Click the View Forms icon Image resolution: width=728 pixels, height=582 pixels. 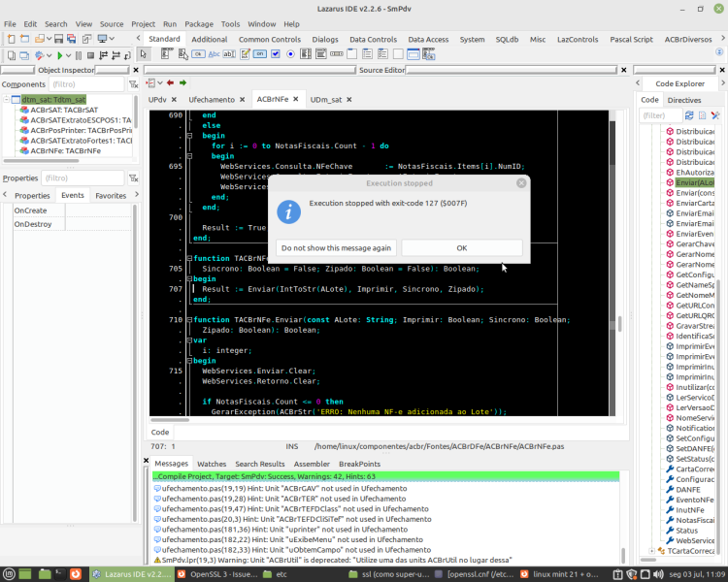(24, 55)
